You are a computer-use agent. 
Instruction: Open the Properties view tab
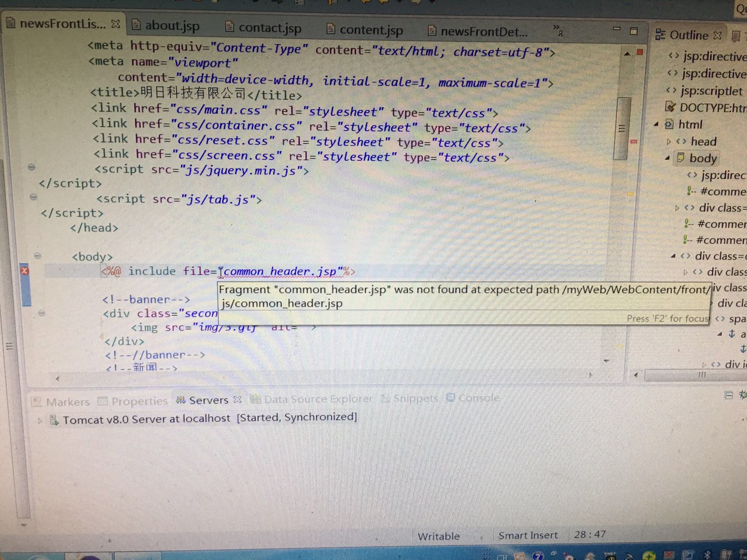(133, 401)
